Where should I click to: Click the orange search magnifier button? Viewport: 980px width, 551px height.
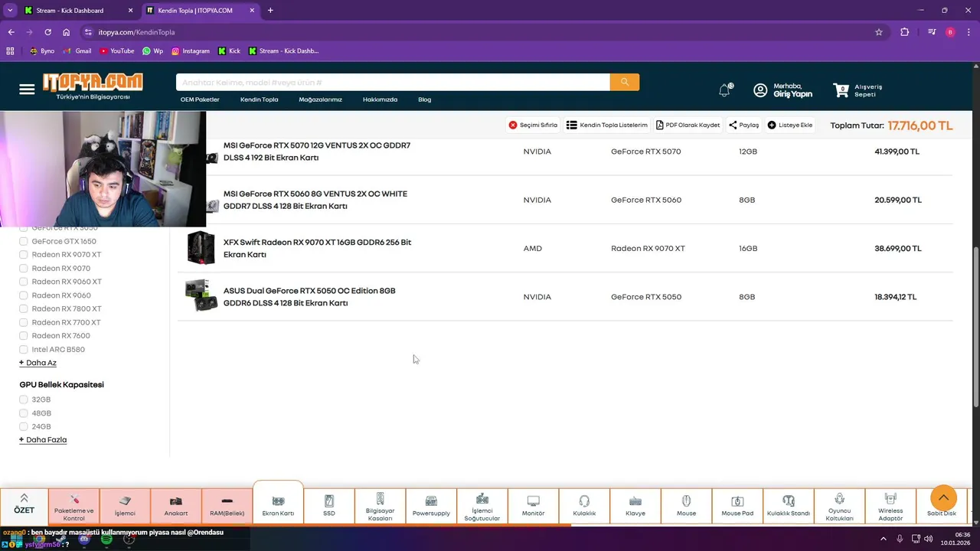tap(625, 82)
